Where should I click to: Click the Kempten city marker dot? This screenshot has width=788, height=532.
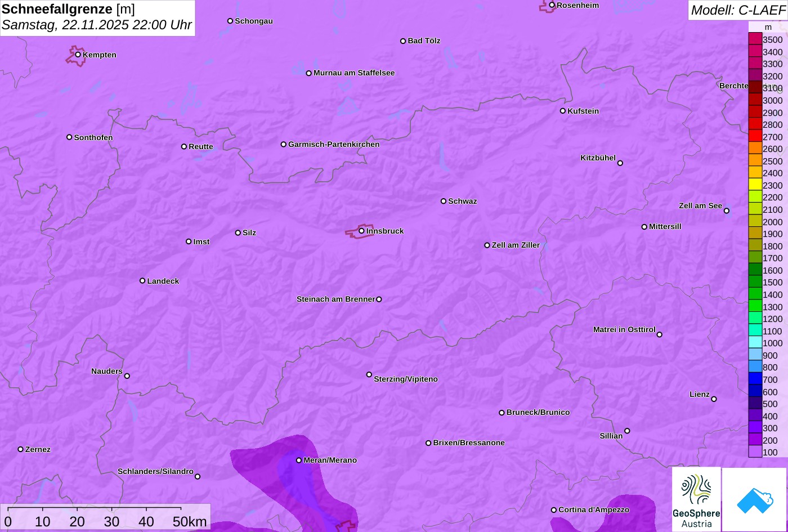click(78, 55)
